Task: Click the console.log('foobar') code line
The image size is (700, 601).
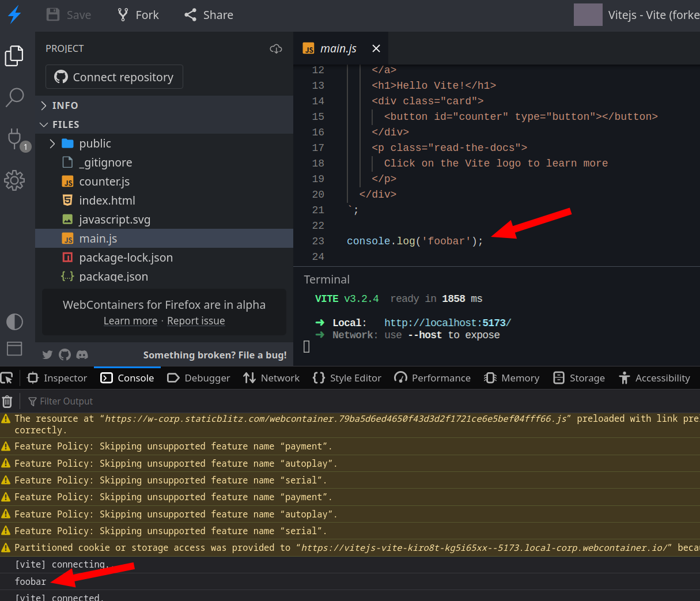Action: click(415, 241)
